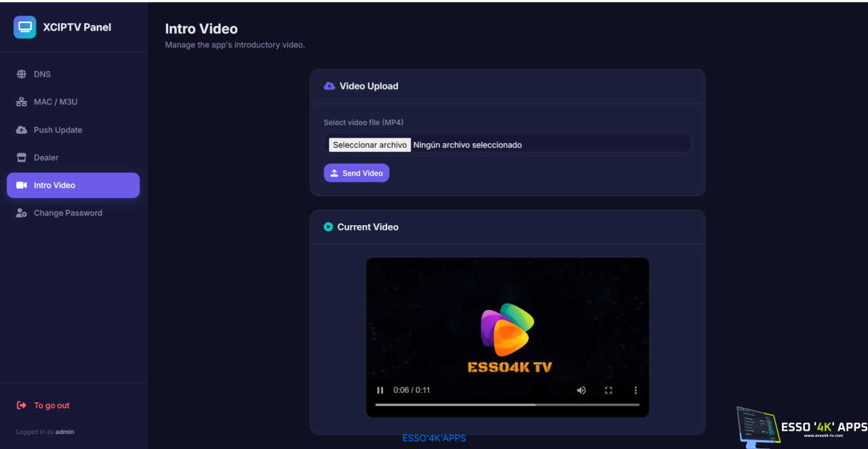Click the Push Update cloud icon

coord(22,130)
